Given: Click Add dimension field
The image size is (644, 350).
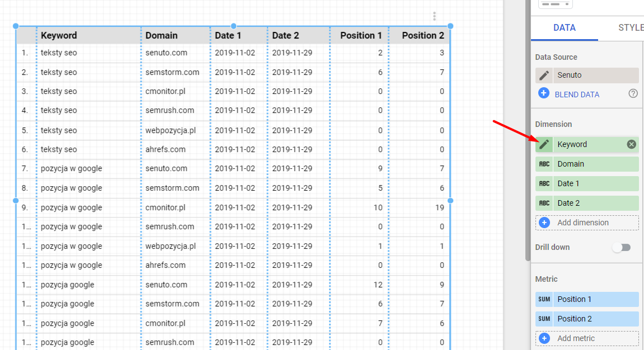Looking at the screenshot, I should tap(587, 223).
